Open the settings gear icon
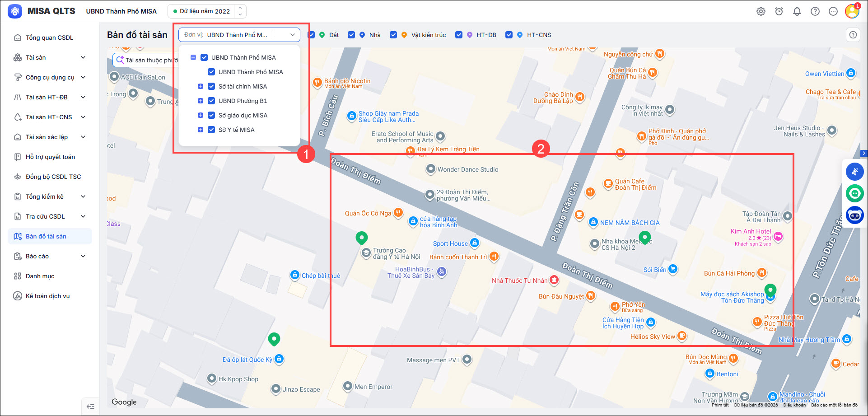Viewport: 868px width, 416px height. pos(761,11)
